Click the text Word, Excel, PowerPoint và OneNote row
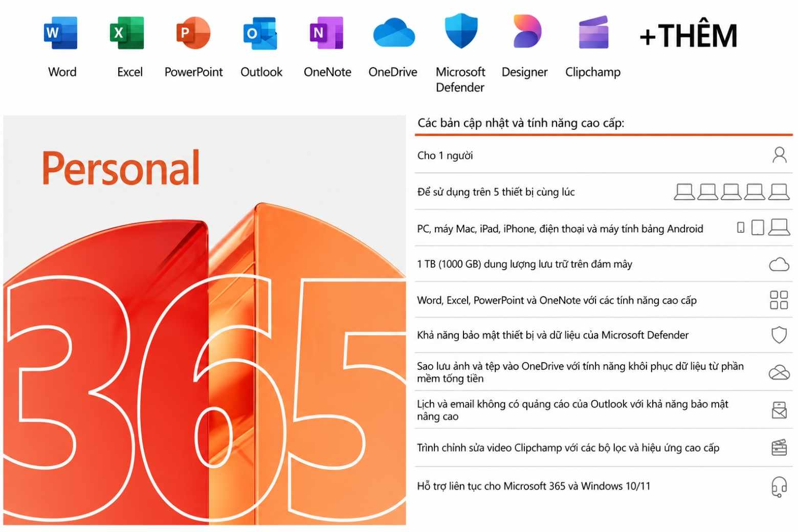The width and height of the screenshot is (798, 532). point(557,300)
